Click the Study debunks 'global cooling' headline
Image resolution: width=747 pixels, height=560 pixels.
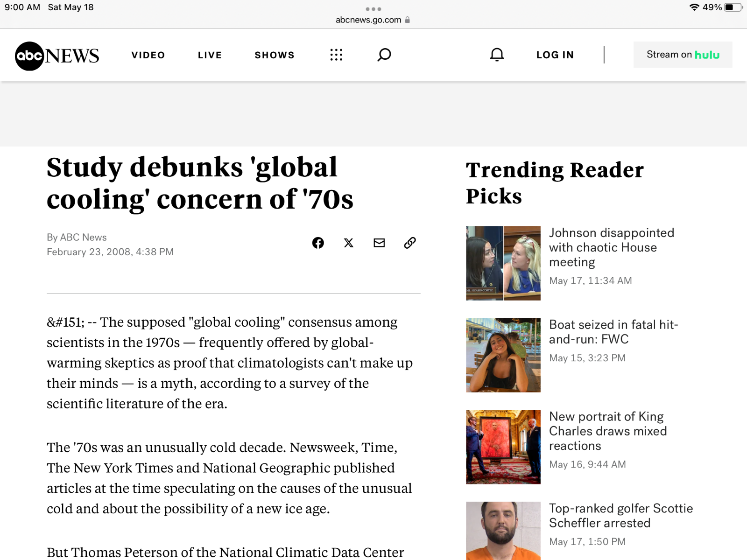tap(200, 183)
